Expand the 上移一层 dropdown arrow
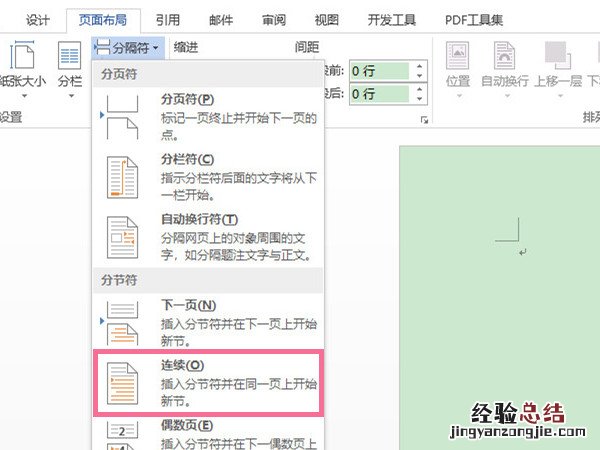Image resolution: width=600 pixels, height=450 pixels. pos(560,96)
